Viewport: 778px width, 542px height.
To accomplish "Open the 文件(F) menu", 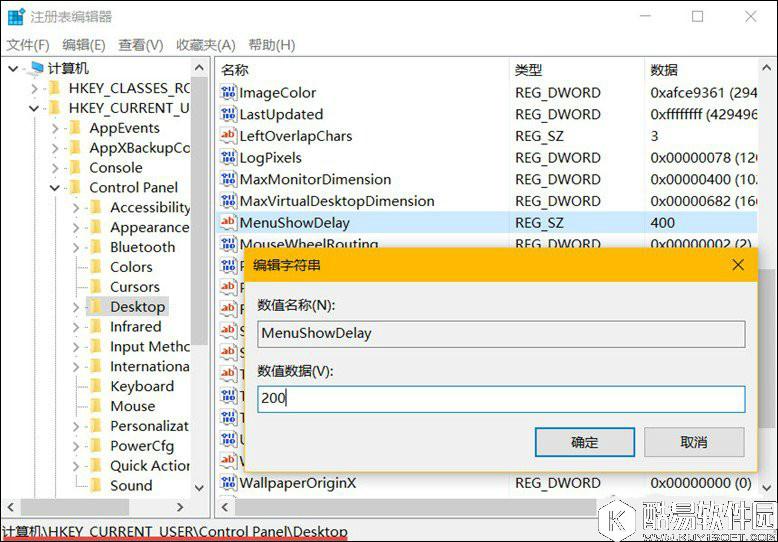I will click(28, 45).
